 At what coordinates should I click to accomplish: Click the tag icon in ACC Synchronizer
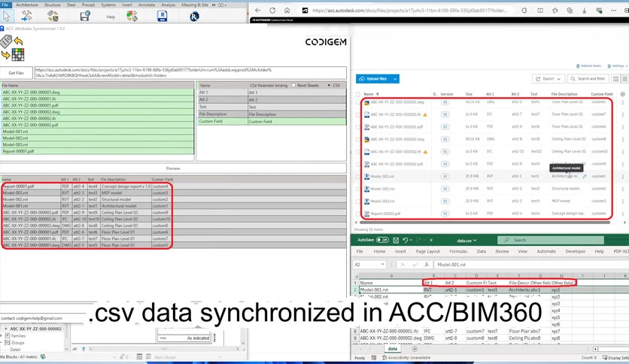(5, 41)
